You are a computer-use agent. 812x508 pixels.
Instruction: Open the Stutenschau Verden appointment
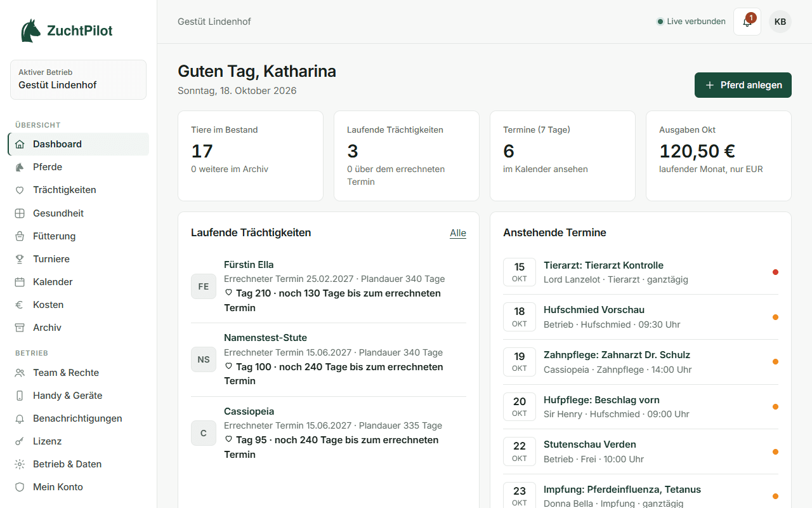[641, 451]
